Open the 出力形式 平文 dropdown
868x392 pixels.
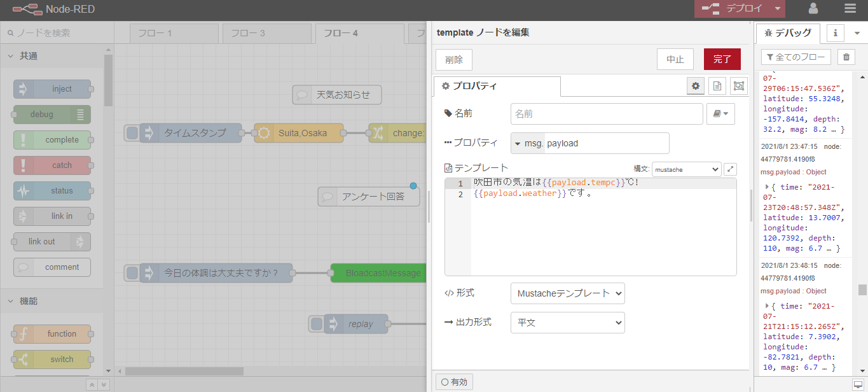point(567,323)
